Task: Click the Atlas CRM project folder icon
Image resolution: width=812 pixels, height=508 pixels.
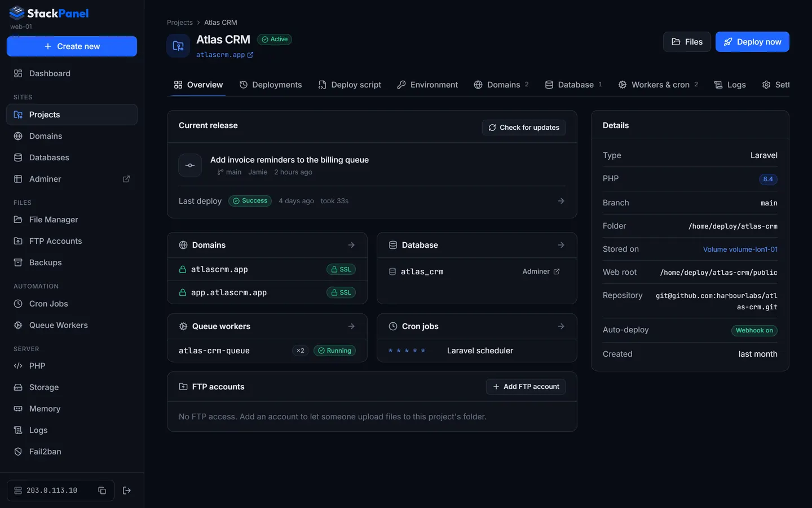Action: [178, 46]
